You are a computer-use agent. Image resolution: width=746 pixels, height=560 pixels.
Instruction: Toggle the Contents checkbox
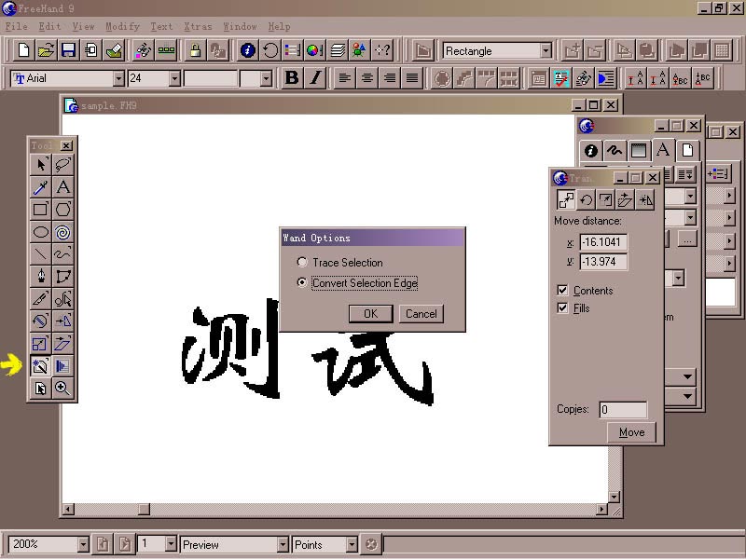(562, 291)
